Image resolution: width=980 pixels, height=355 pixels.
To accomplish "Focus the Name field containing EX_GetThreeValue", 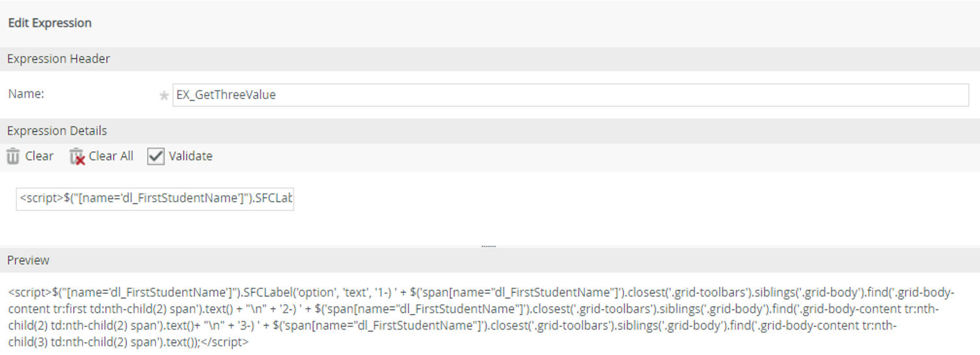I will coord(570,95).
